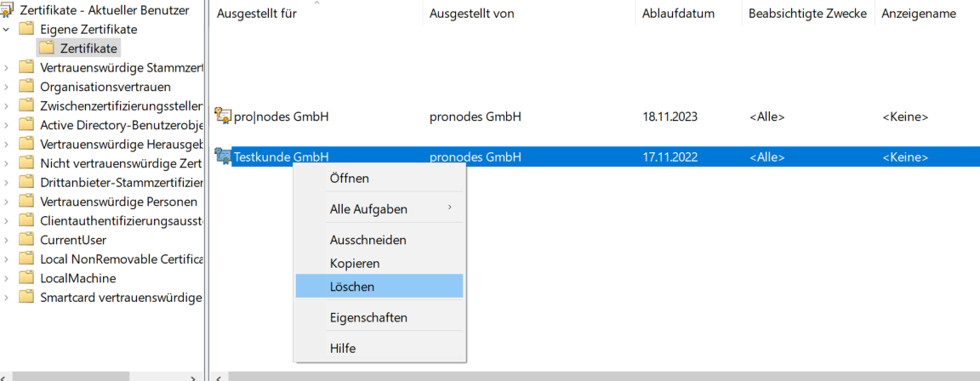Click the Zertifikate - Aktueller Benutzer root icon

tap(8, 10)
